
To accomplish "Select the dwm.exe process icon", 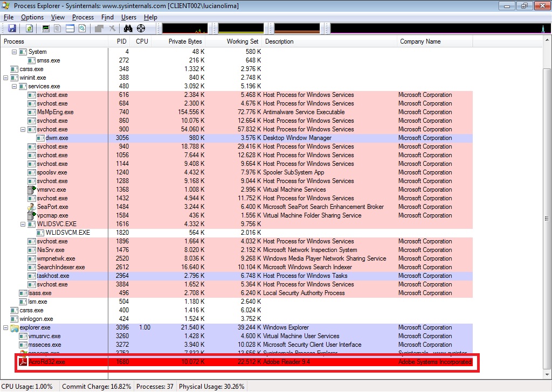I will [40, 138].
